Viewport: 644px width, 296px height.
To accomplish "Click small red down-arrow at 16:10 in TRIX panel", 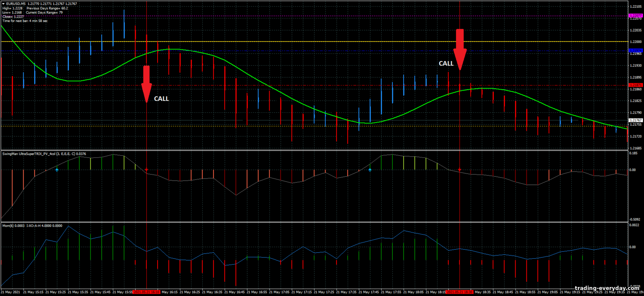I will (146, 169).
